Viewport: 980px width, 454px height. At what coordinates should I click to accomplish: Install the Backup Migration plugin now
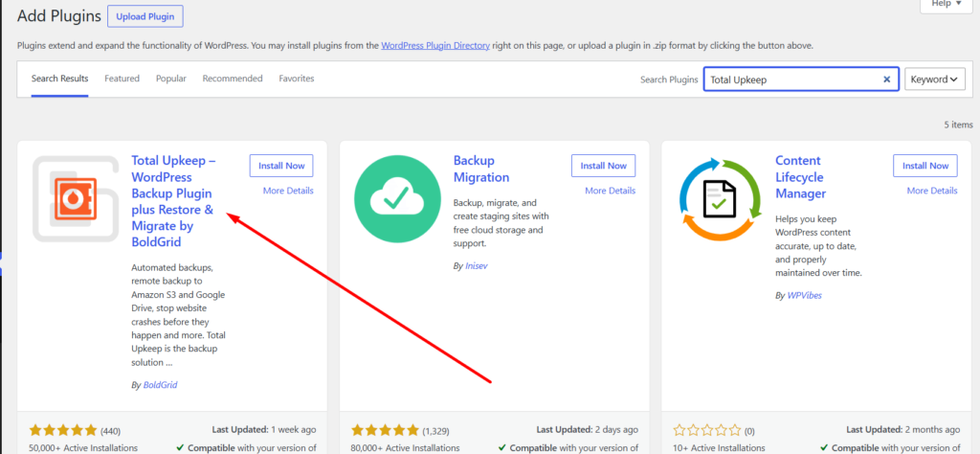pyautogui.click(x=603, y=166)
